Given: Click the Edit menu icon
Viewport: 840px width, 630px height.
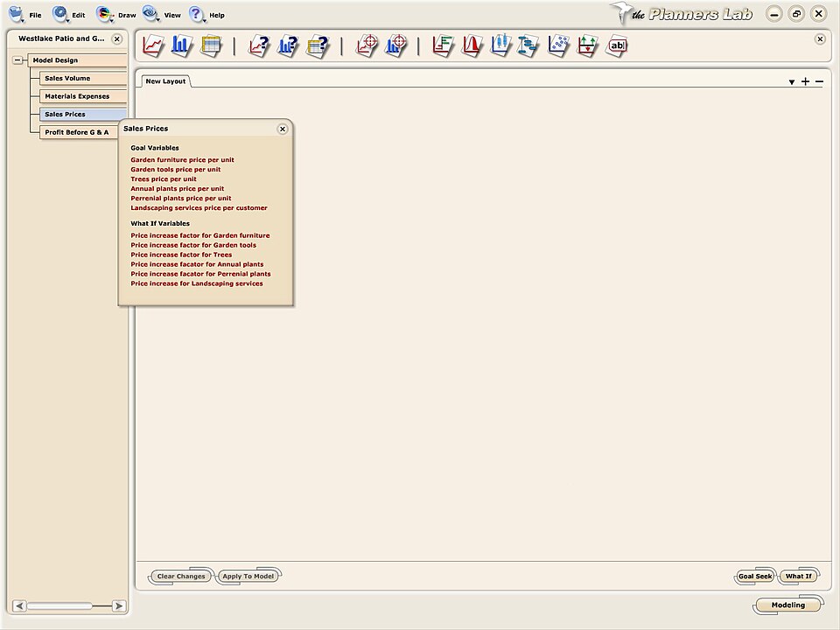Looking at the screenshot, I should coord(60,14).
